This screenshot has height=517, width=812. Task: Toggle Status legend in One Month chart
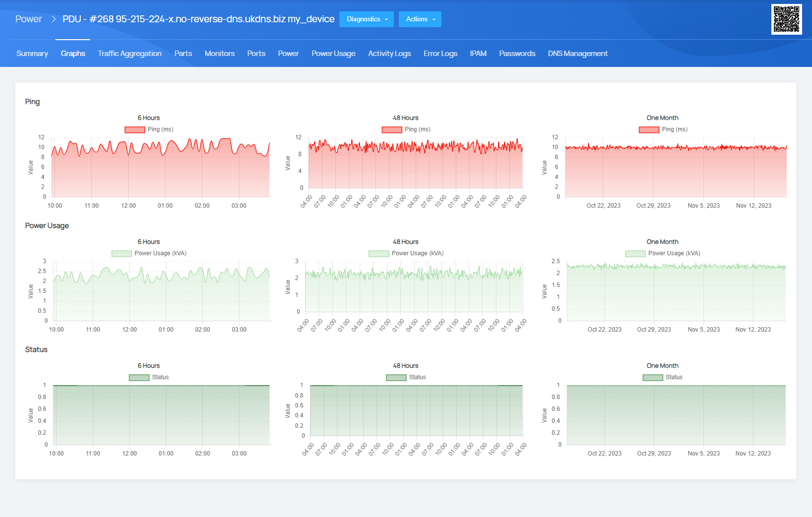click(x=663, y=377)
